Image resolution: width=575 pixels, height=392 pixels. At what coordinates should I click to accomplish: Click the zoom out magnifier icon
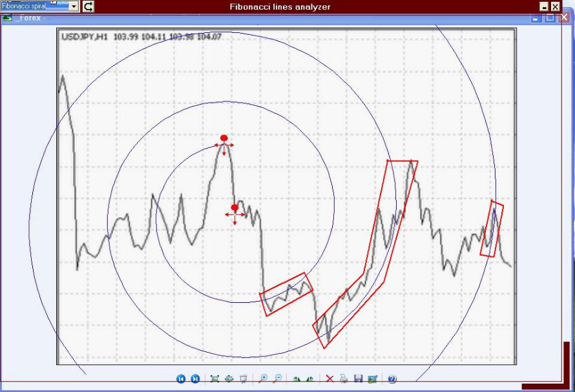[x=277, y=379]
